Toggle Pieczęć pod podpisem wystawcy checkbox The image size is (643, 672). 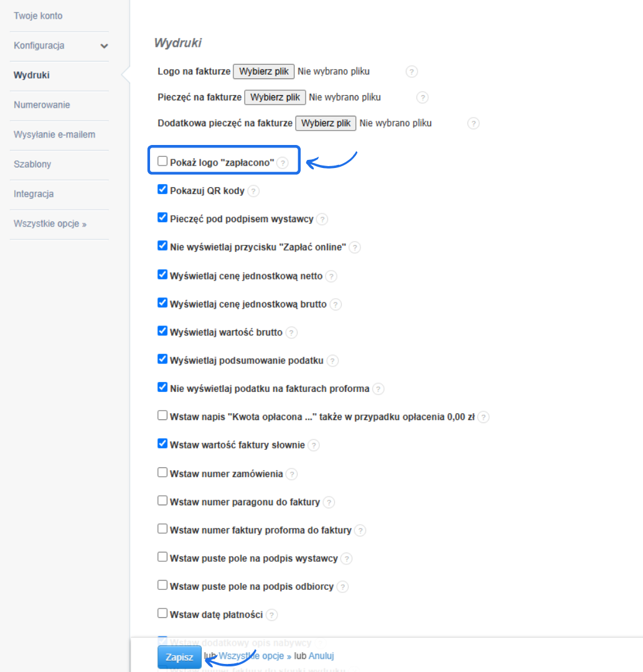(x=162, y=218)
